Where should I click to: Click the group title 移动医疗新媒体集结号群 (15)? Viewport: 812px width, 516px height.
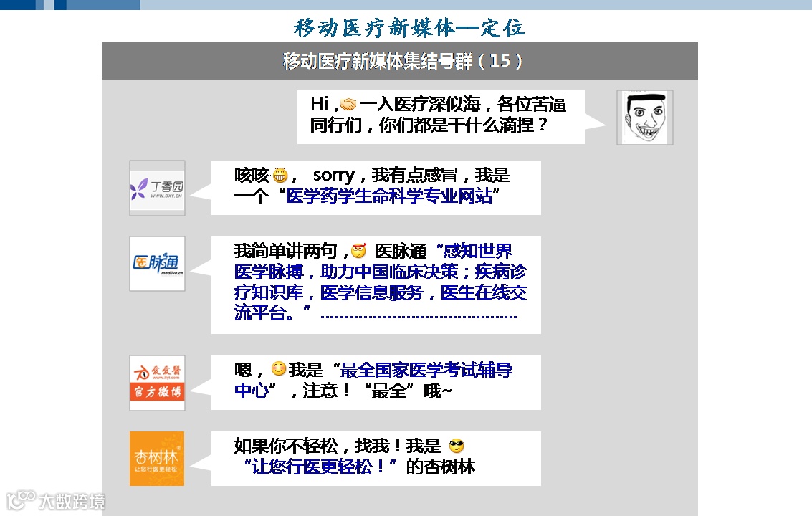(403, 61)
